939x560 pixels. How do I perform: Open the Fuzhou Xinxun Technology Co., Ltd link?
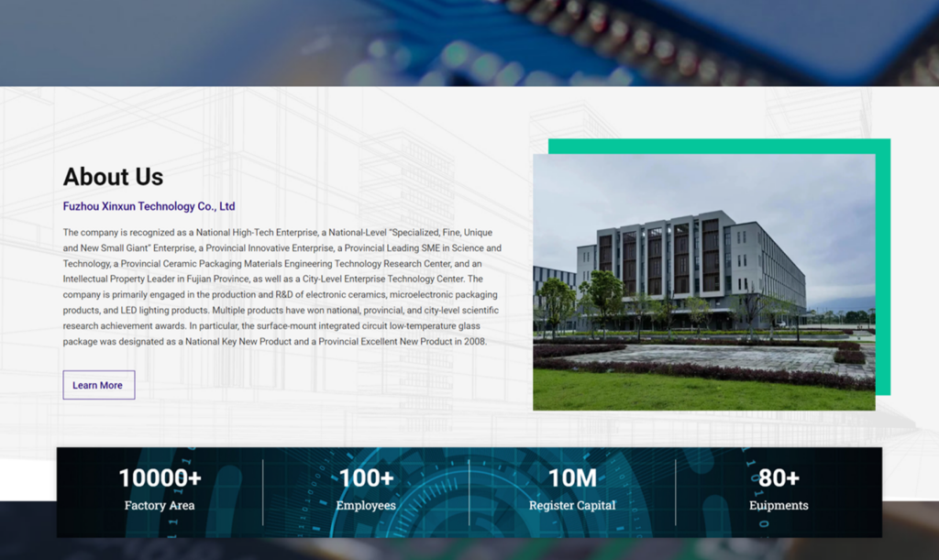tap(149, 206)
